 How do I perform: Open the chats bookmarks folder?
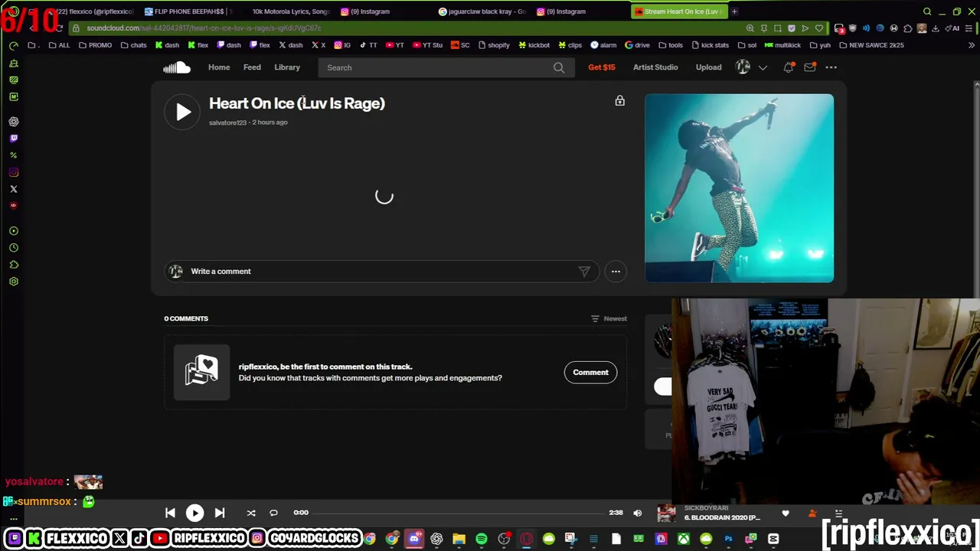pos(133,45)
